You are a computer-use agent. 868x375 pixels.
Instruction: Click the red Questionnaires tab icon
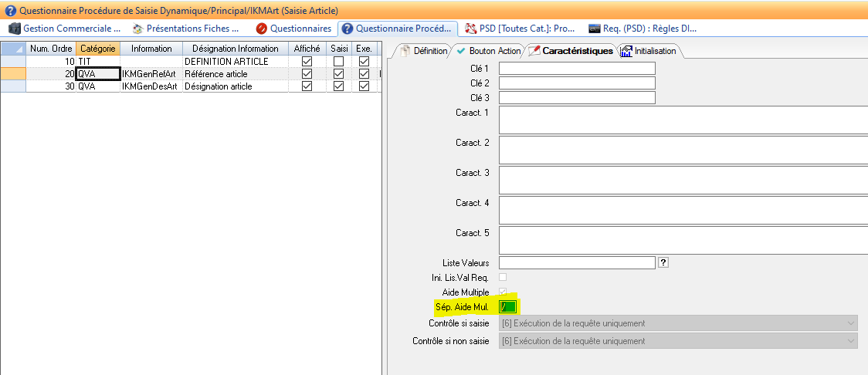[261, 29]
